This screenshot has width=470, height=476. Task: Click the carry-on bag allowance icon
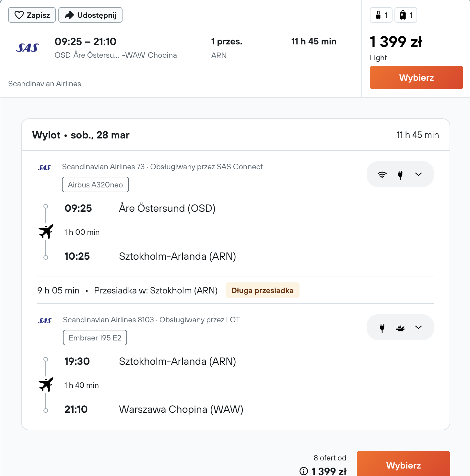click(x=378, y=15)
